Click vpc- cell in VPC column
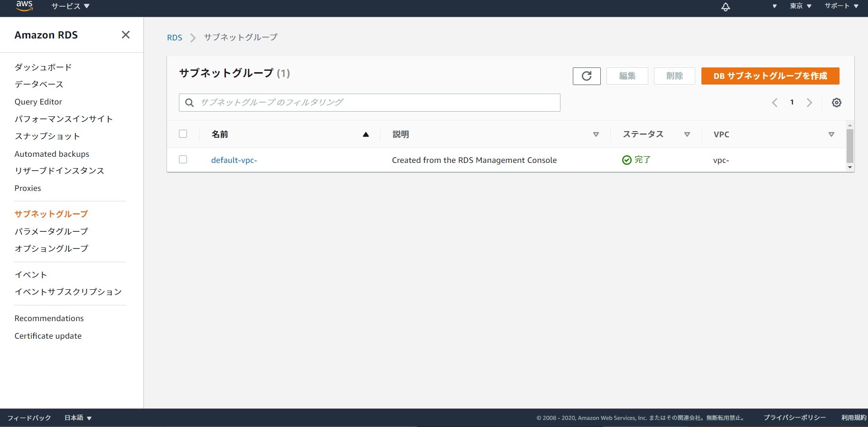 (x=721, y=160)
